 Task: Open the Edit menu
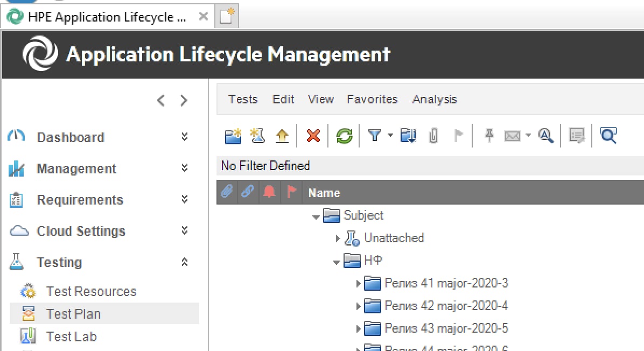coord(283,100)
